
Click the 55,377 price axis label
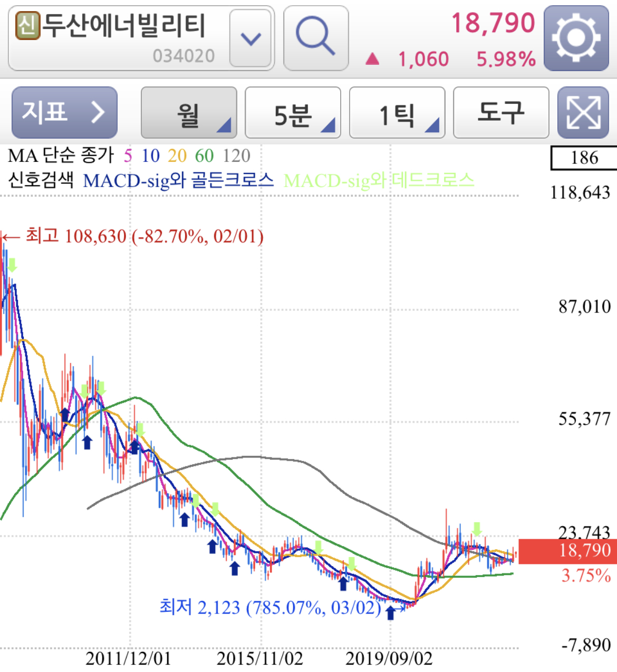[x=584, y=419]
